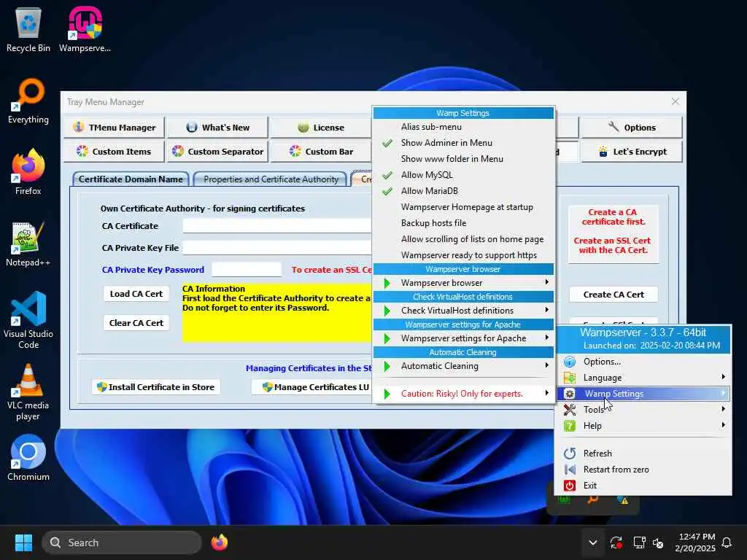Click the Windows Start button
The width and height of the screenshot is (747, 560).
point(23,542)
